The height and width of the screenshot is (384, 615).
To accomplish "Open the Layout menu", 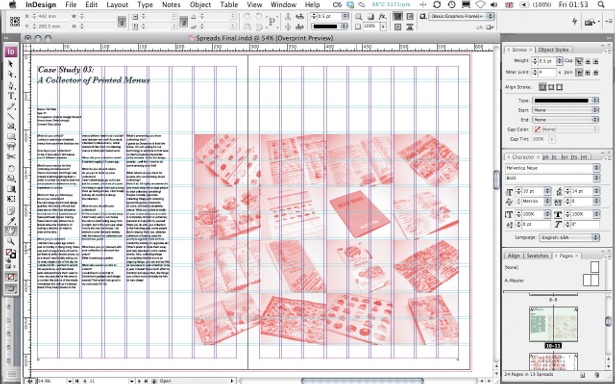I will click(x=117, y=5).
